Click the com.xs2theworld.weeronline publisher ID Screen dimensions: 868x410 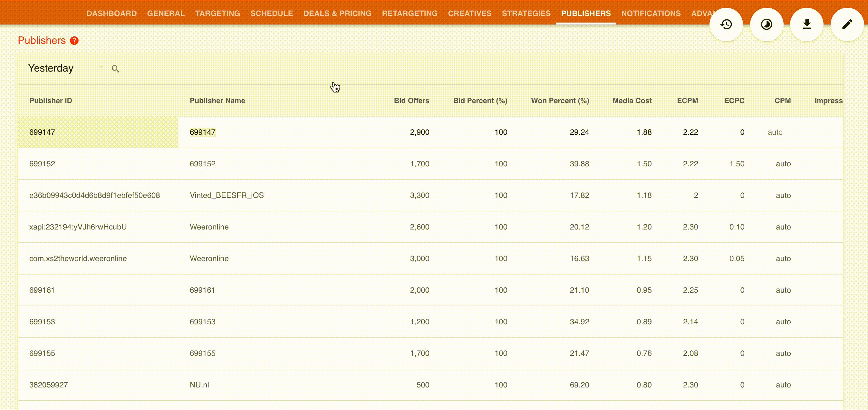[78, 258]
